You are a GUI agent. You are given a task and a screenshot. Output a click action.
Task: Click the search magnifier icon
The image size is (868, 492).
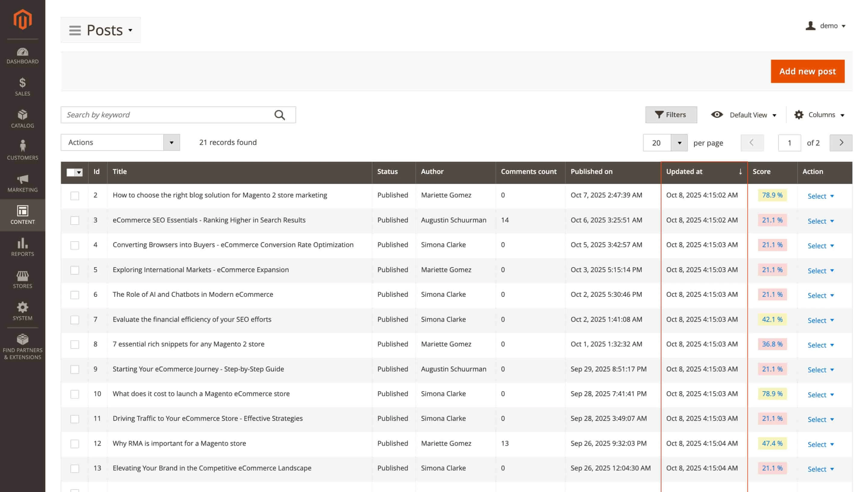click(279, 115)
